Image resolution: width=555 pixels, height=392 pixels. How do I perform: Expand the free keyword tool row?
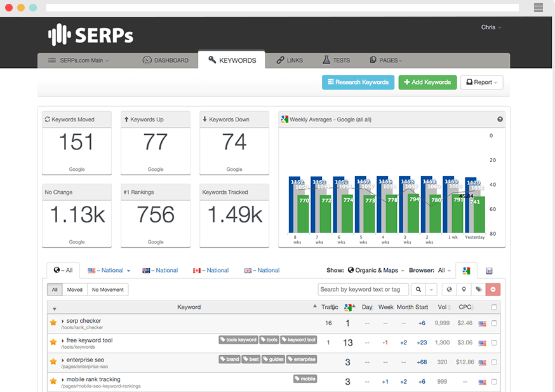tap(63, 341)
